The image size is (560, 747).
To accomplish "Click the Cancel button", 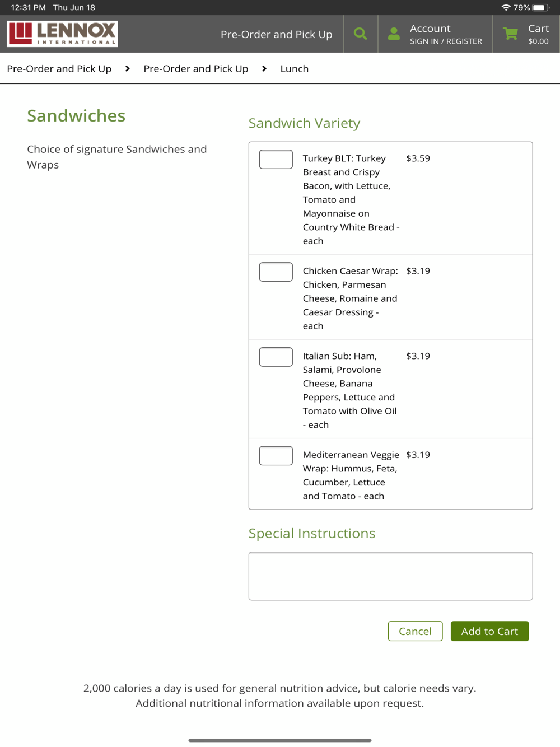I will pyautogui.click(x=416, y=631).
